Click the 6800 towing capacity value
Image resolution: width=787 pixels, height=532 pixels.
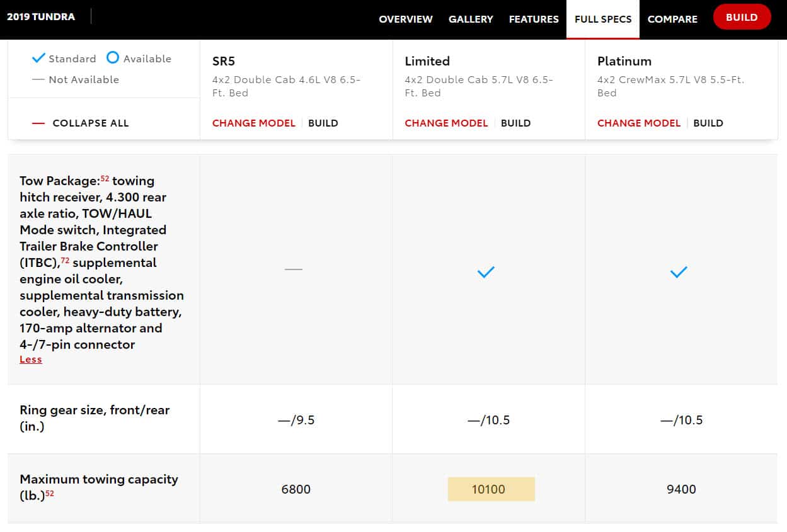(x=296, y=489)
